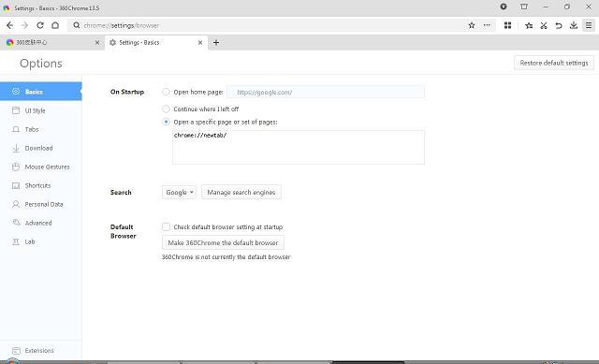The height and width of the screenshot is (364, 599).
Task: Expand the Google search engine dropdown
Action: click(179, 192)
